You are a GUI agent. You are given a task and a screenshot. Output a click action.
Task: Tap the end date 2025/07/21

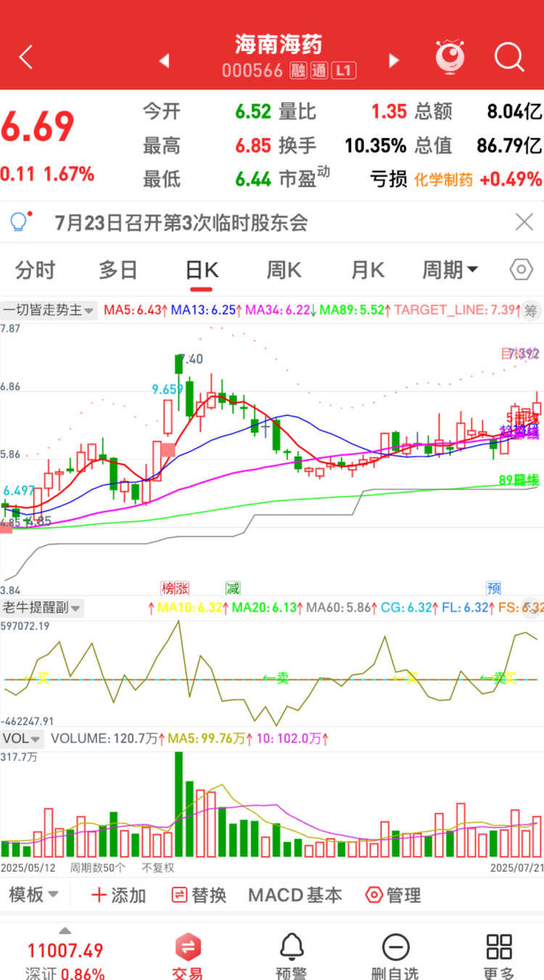point(516,867)
